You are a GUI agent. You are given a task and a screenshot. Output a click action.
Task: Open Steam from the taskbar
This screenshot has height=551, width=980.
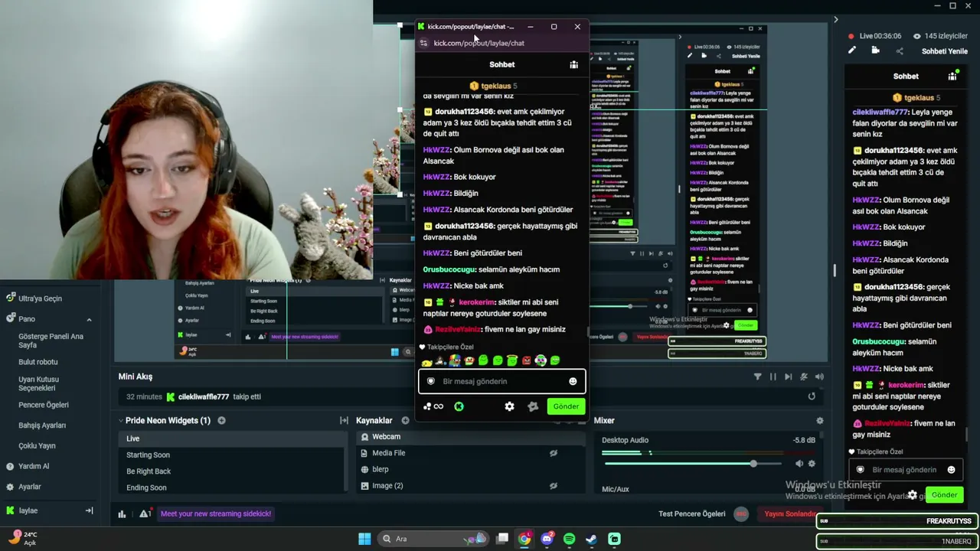(x=591, y=539)
